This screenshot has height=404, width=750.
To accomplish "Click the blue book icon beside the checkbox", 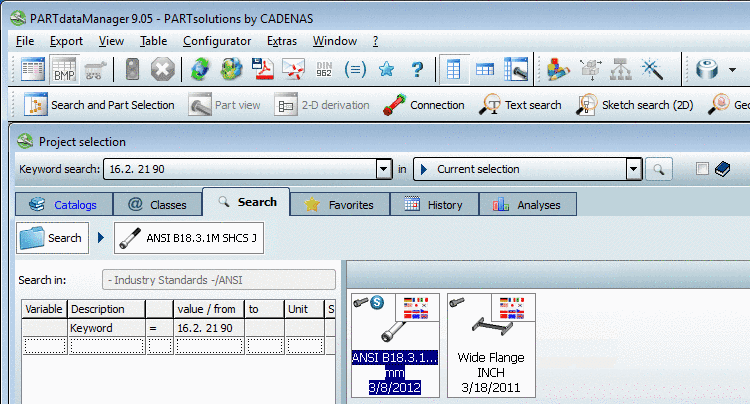I will 722,169.
